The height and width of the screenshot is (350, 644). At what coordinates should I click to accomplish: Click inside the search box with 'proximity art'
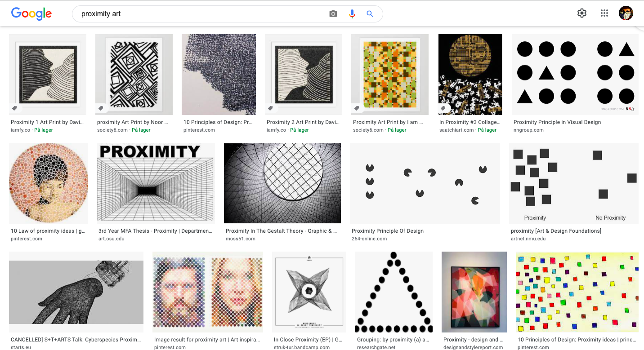[x=202, y=14]
